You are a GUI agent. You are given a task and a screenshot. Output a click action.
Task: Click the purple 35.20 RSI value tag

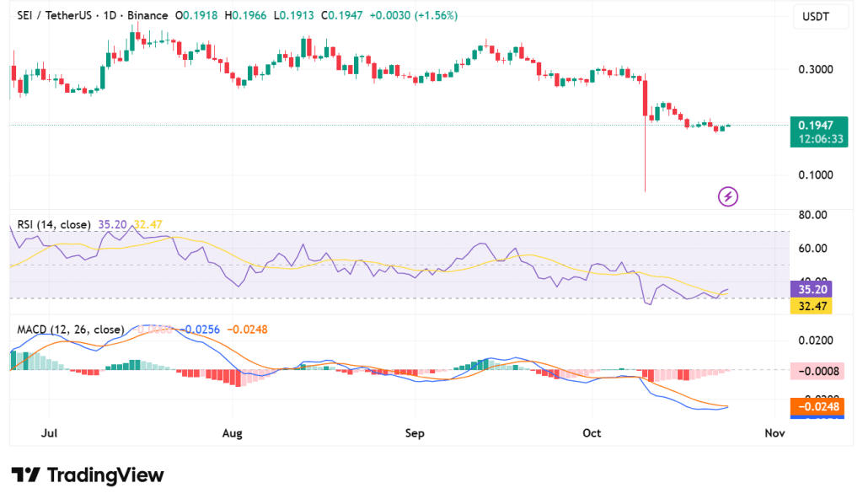coord(812,288)
